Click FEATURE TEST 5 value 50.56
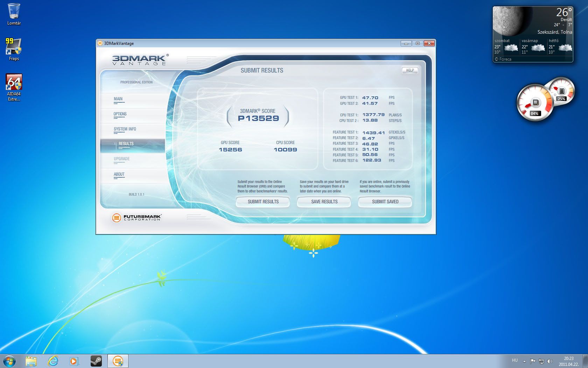588x368 pixels. pyautogui.click(x=370, y=155)
